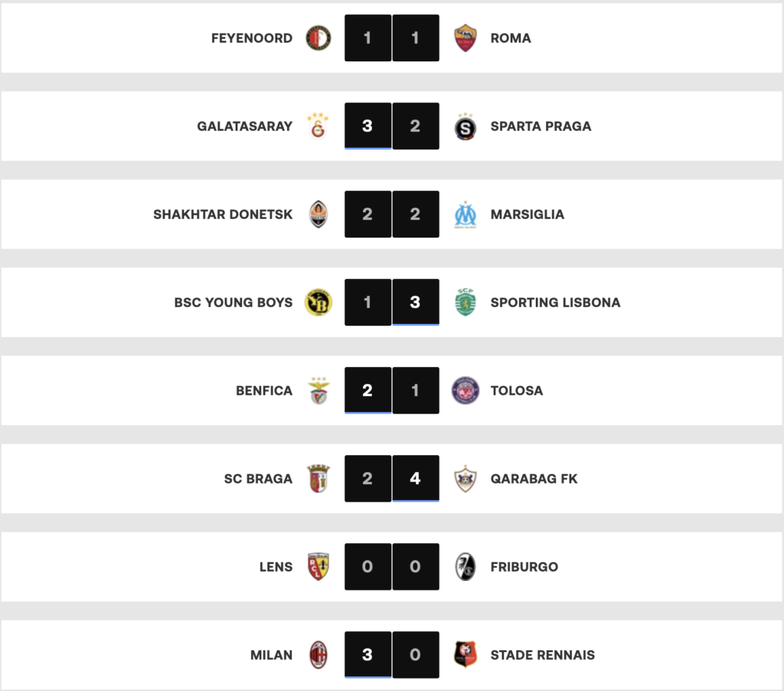This screenshot has width=784, height=691.
Task: Open the Tolosa team name link
Action: pyautogui.click(x=517, y=390)
